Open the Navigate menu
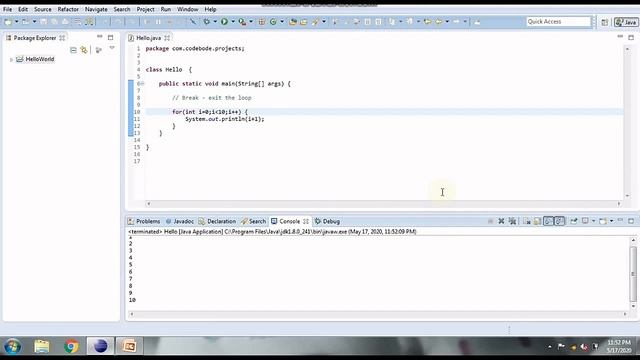Image resolution: width=640 pixels, height=360 pixels. [x=96, y=9]
